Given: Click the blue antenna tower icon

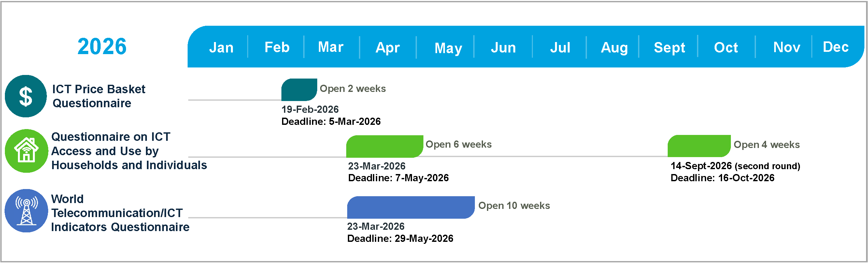Looking at the screenshot, I should coord(26,211).
